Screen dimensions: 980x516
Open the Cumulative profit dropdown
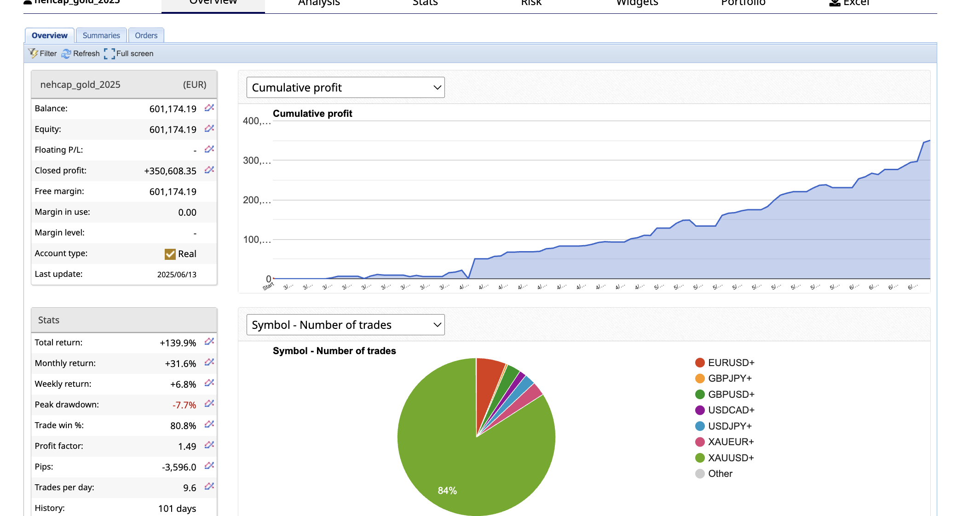[x=346, y=87]
